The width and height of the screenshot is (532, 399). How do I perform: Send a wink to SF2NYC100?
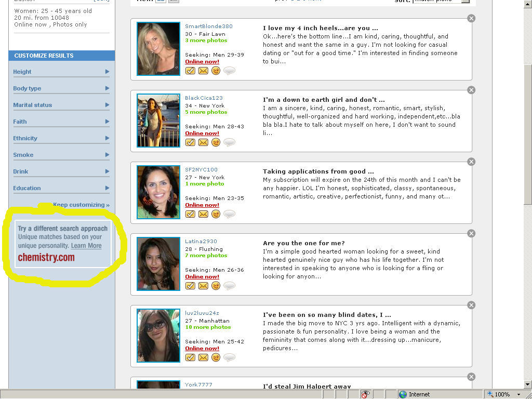tap(216, 214)
